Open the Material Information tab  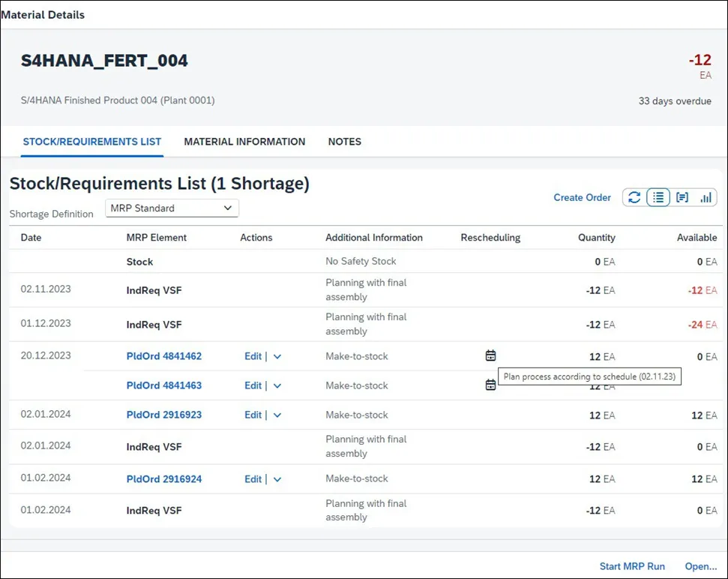[244, 141]
